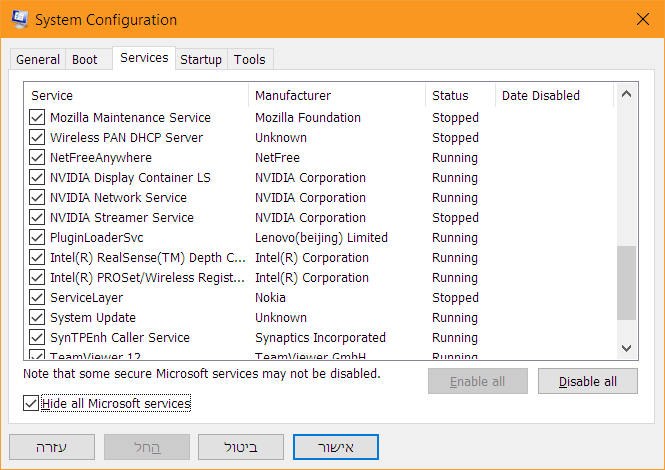Click the החל (Apply) button

tap(147, 447)
